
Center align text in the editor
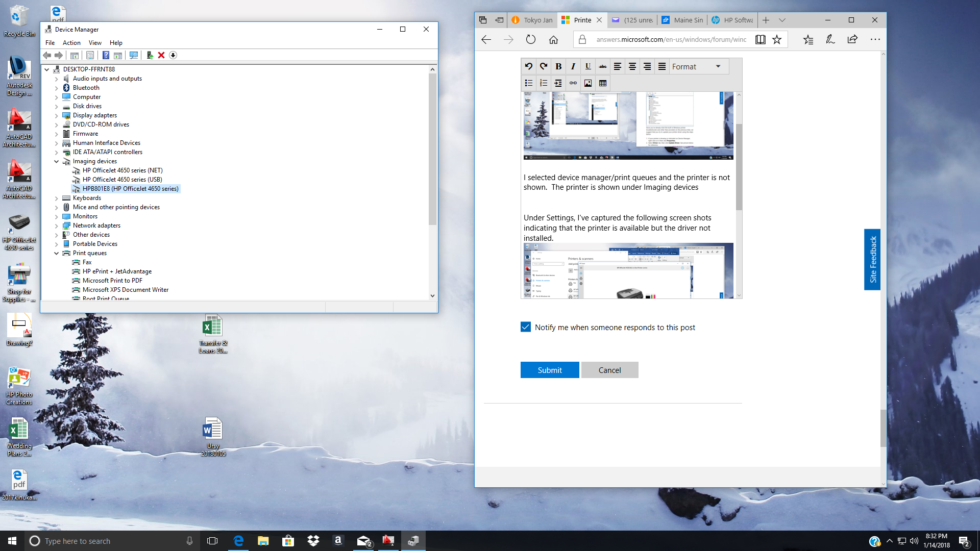coord(632,66)
